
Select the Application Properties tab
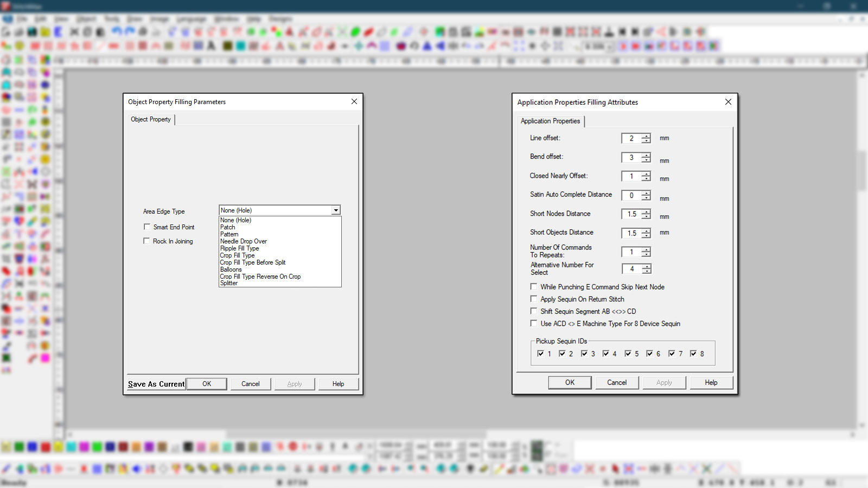[550, 121]
